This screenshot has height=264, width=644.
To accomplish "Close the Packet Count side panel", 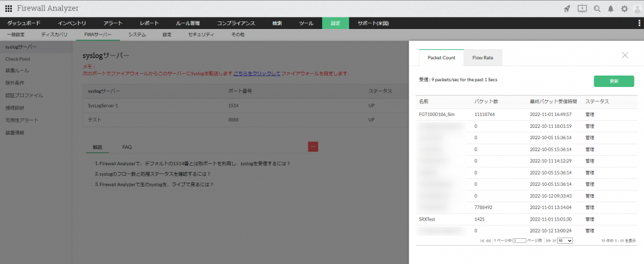I will pyautogui.click(x=625, y=55).
